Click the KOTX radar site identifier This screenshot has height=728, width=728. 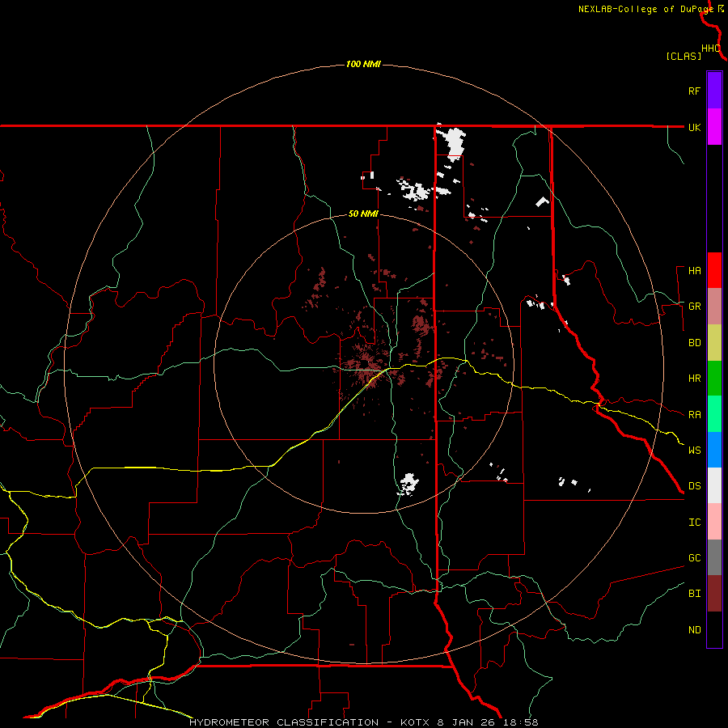[415, 722]
